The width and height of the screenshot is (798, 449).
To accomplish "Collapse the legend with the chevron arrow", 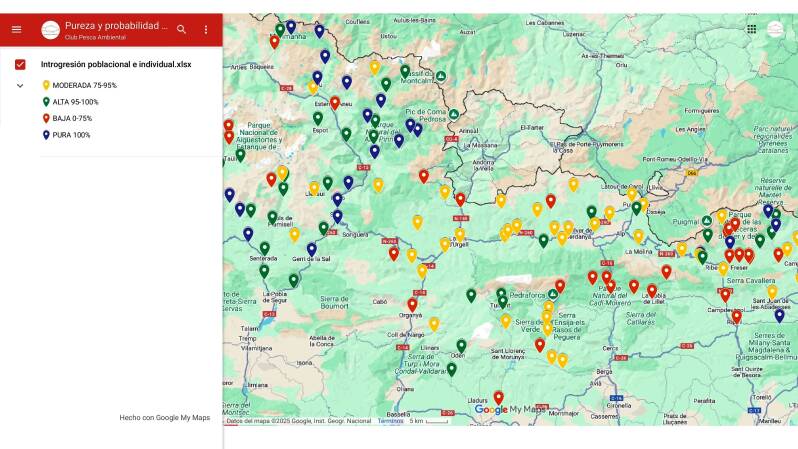I will tap(20, 86).
